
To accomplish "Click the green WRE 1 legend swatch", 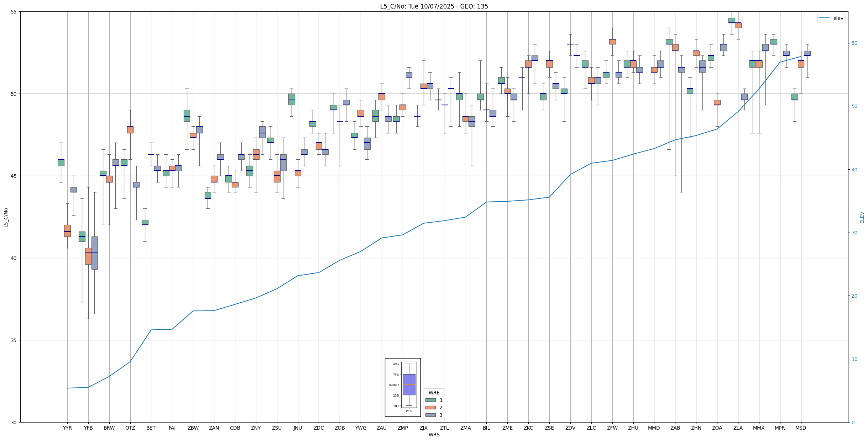I will [x=430, y=400].
